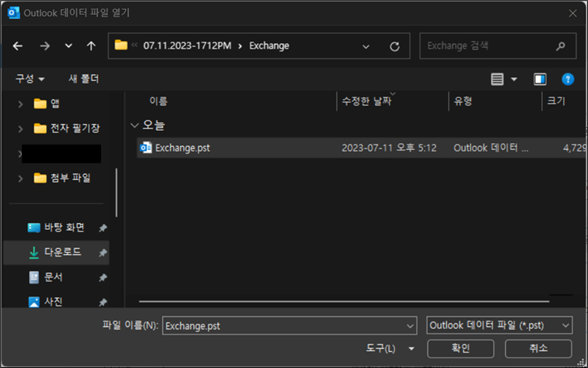This screenshot has width=588, height=368.
Task: Open 바탕 화면 quick access
Action: [56, 227]
